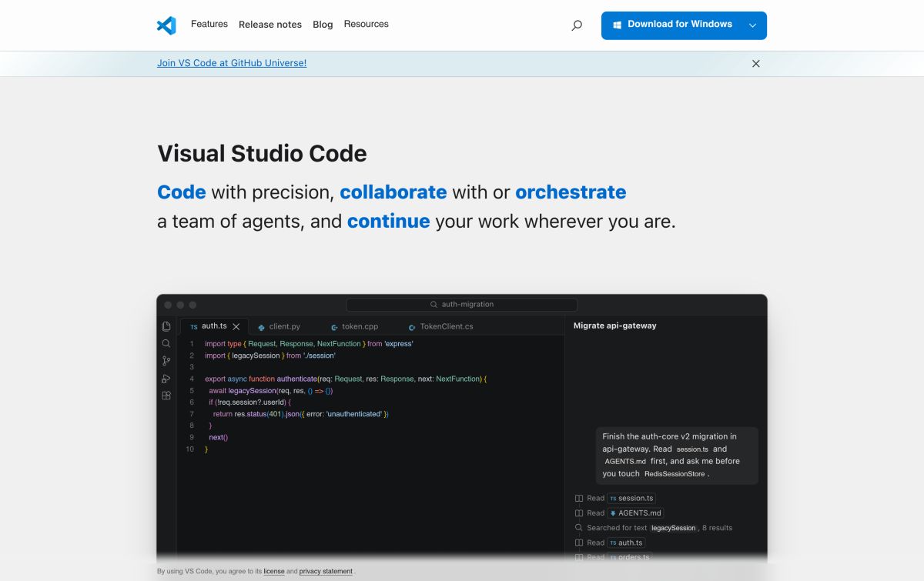The height and width of the screenshot is (581, 924).
Task: Open the Search icon in editor sidebar
Action: (166, 343)
